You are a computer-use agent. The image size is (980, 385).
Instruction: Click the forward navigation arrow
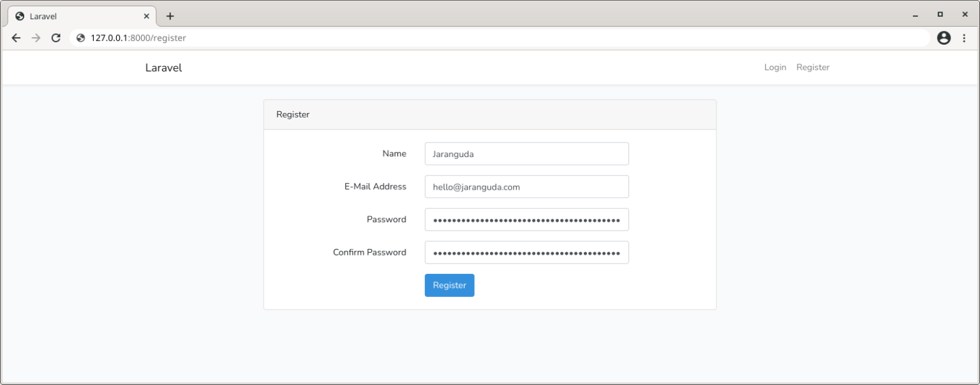click(x=36, y=38)
